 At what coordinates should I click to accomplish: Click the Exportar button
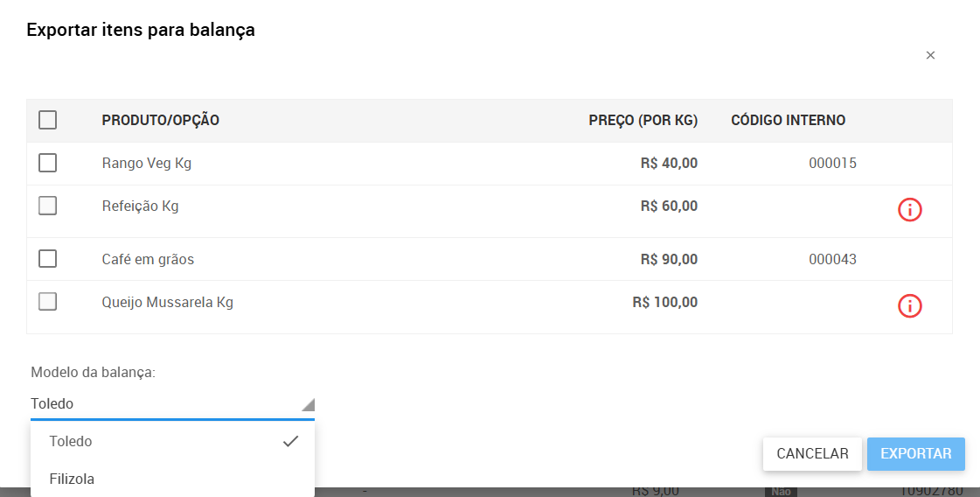pyautogui.click(x=915, y=454)
